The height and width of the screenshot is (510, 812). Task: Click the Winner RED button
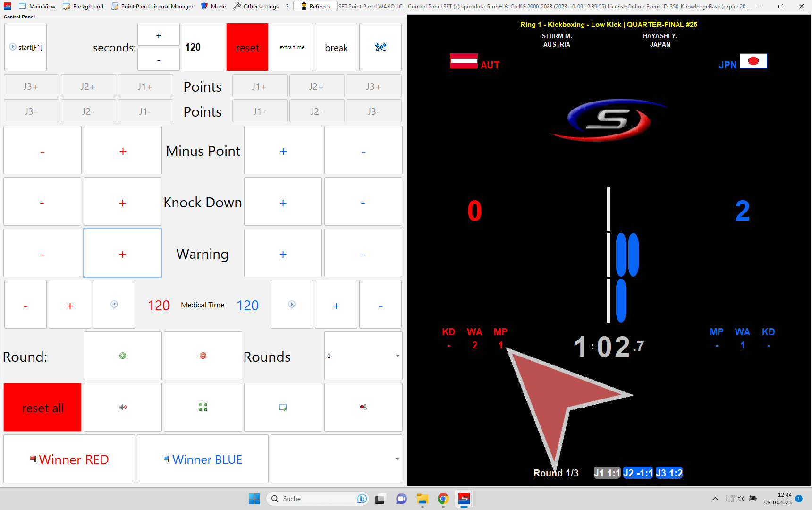click(x=69, y=459)
